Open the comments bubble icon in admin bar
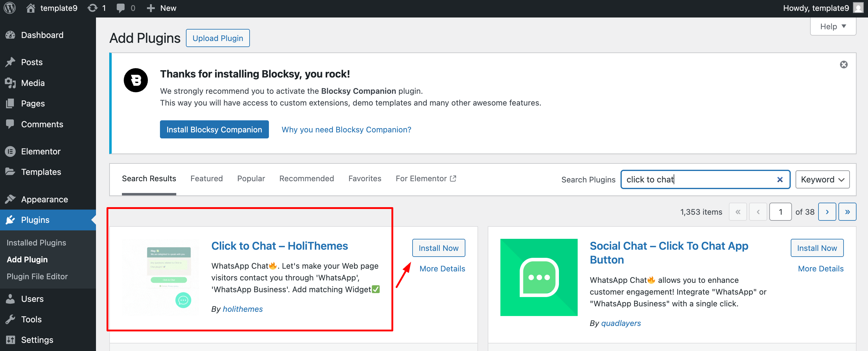 coord(121,8)
